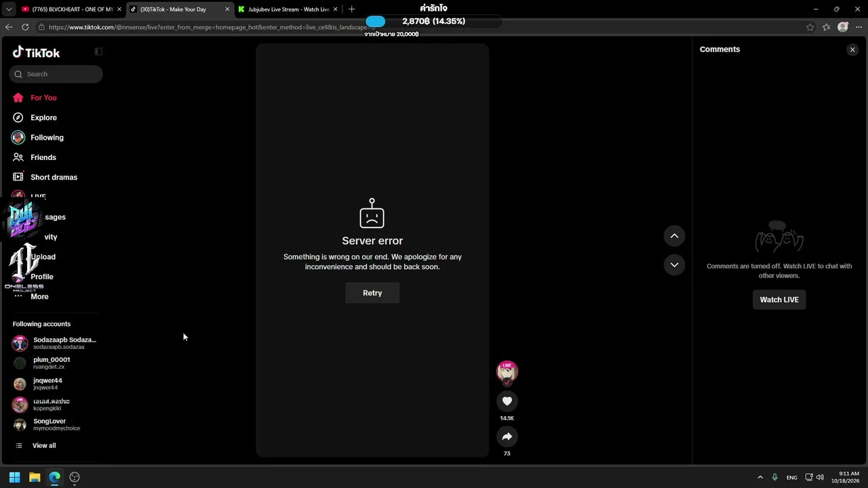
Task: Click the Watch LIVE button
Action: point(779,300)
